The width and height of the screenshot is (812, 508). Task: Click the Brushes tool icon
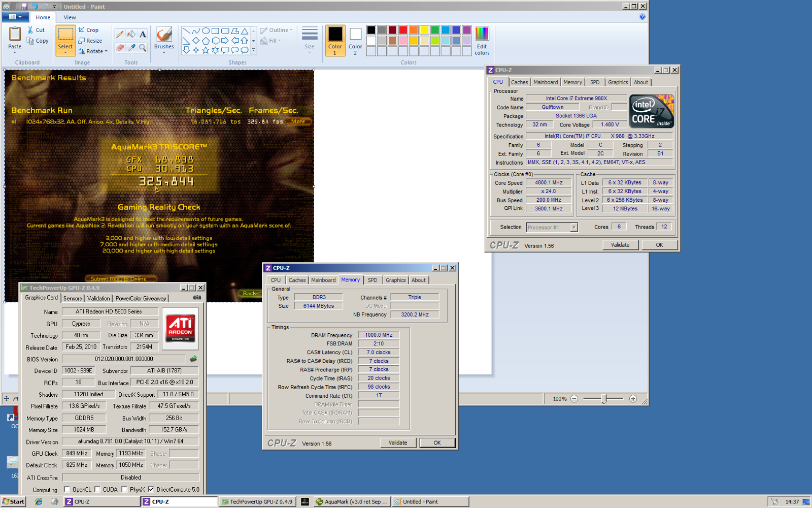[164, 35]
